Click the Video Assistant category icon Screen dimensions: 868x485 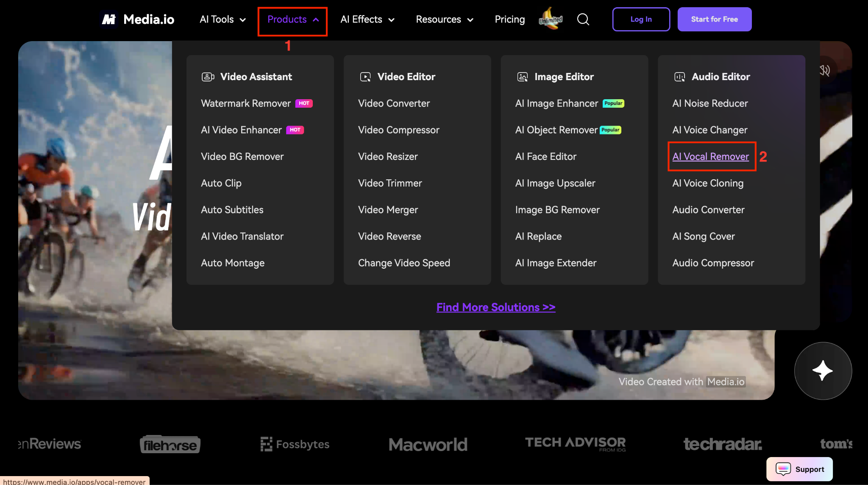point(207,77)
